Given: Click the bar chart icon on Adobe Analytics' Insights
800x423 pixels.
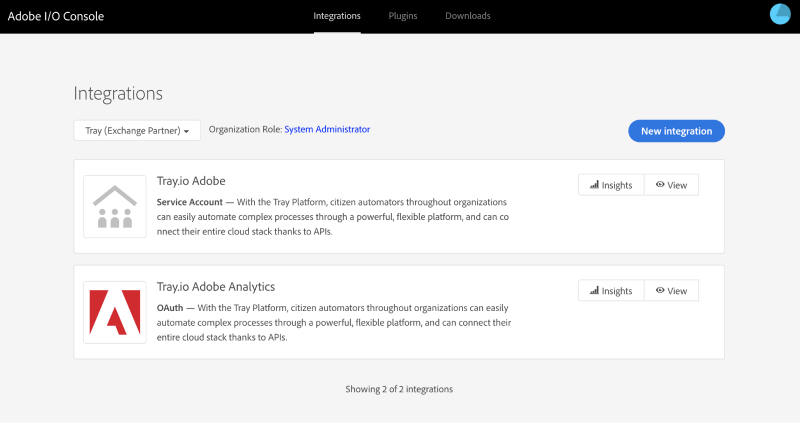Looking at the screenshot, I should point(594,291).
